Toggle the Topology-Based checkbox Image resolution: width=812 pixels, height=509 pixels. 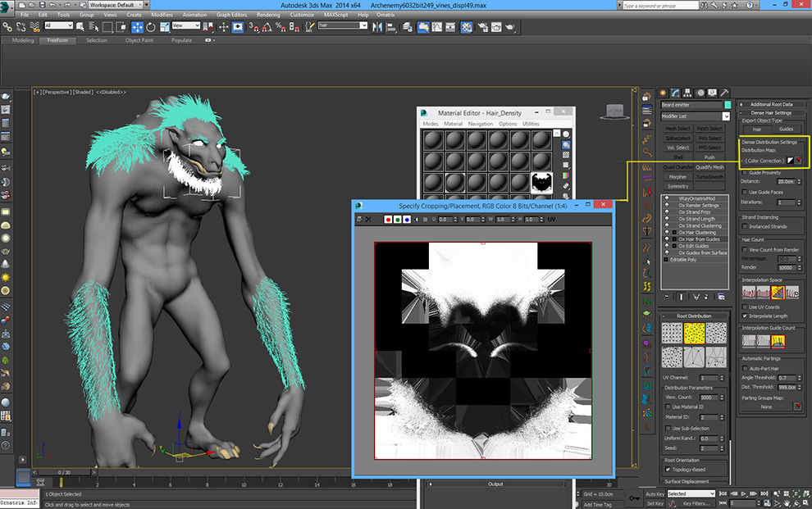pos(666,470)
